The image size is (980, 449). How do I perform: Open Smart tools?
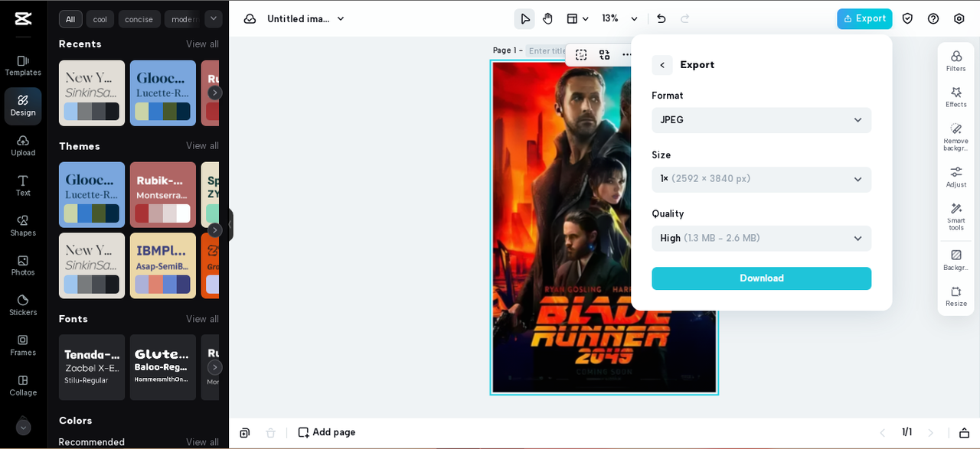click(x=955, y=216)
